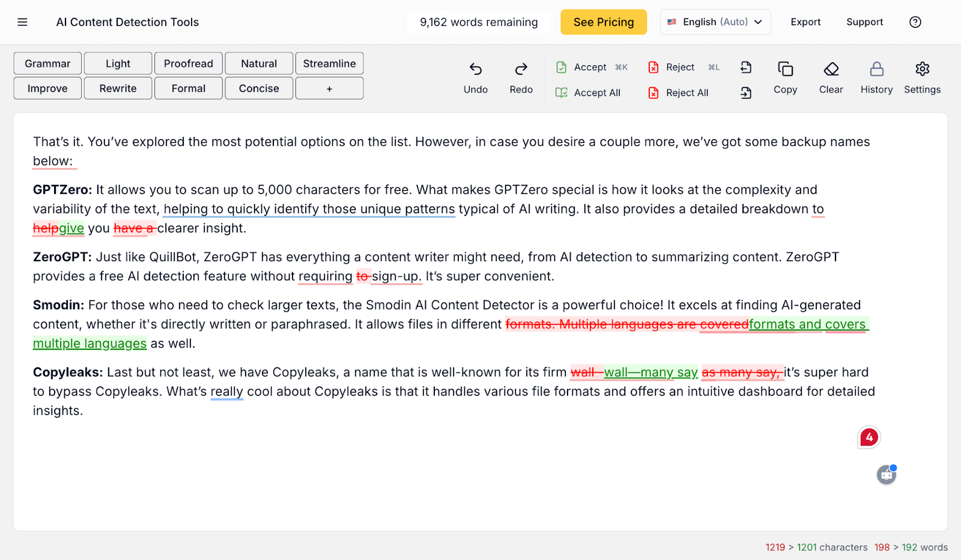Select the Proofread mode
The width and height of the screenshot is (961, 560).
coord(189,64)
